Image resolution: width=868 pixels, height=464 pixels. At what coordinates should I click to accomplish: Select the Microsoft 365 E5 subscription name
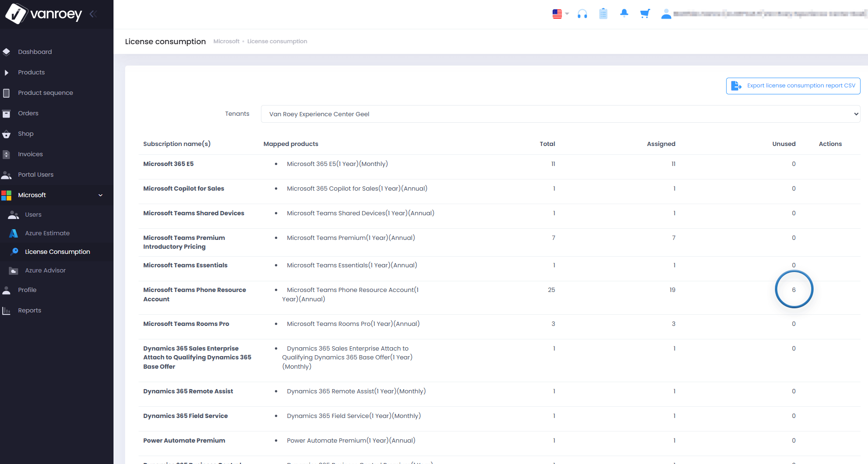coord(168,164)
